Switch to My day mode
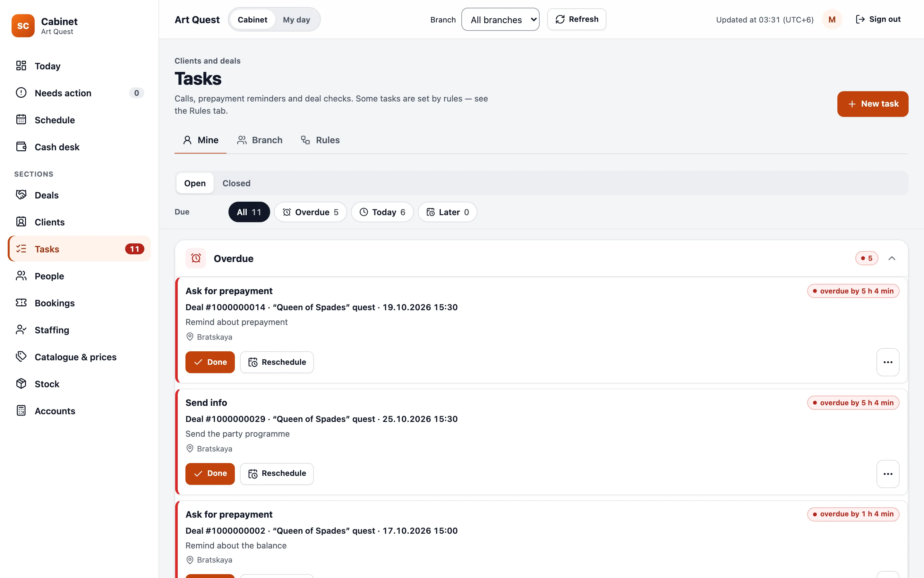The image size is (924, 578). (296, 20)
